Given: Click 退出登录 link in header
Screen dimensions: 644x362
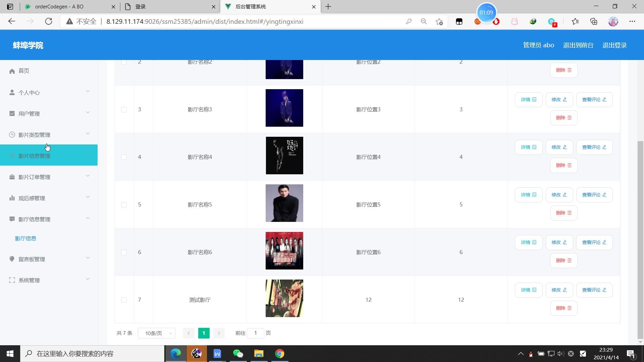Looking at the screenshot, I should pyautogui.click(x=614, y=45).
